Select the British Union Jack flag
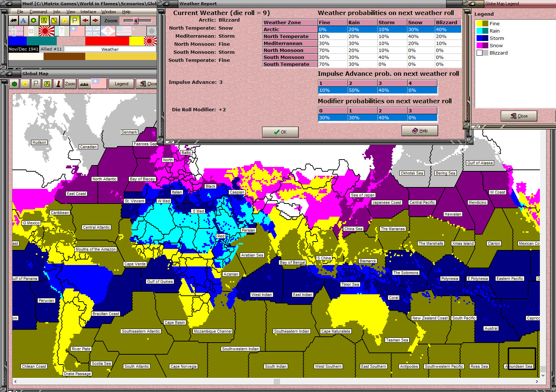 (93, 31)
